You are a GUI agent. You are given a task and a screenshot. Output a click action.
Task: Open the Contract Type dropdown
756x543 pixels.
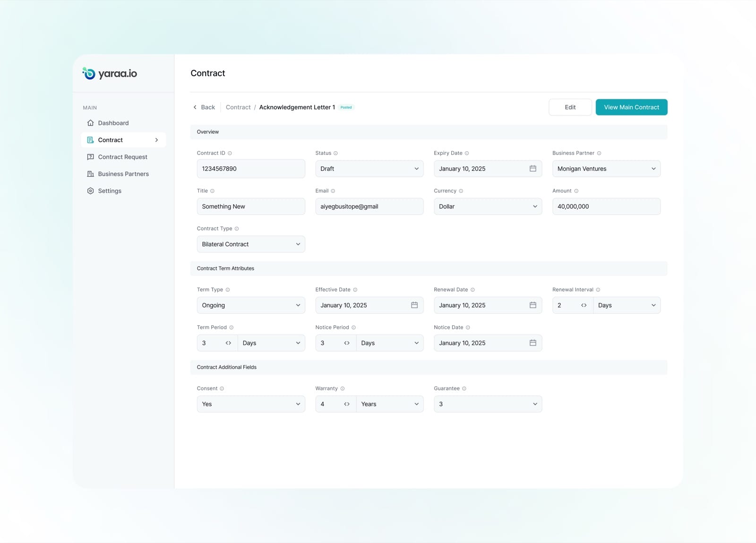point(251,244)
